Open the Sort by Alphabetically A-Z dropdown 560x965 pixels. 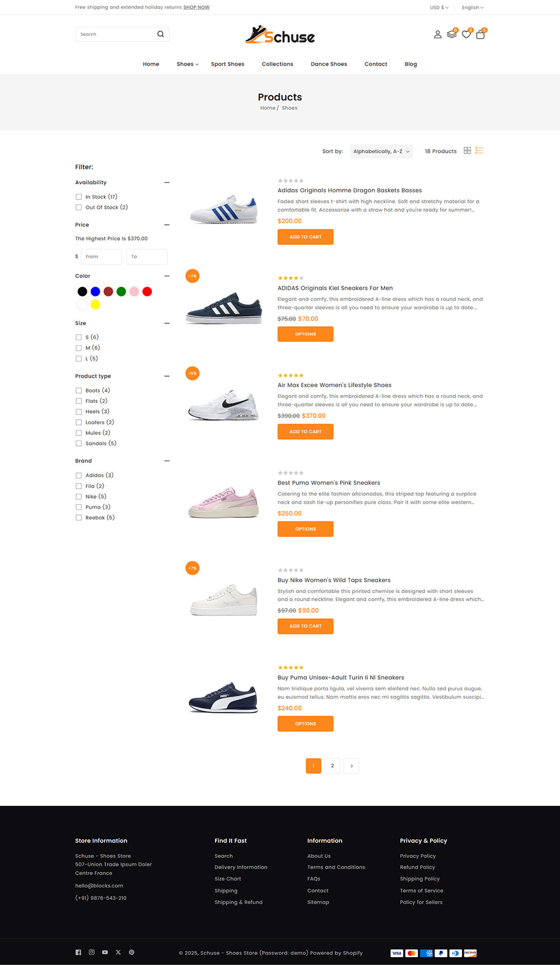tap(381, 151)
